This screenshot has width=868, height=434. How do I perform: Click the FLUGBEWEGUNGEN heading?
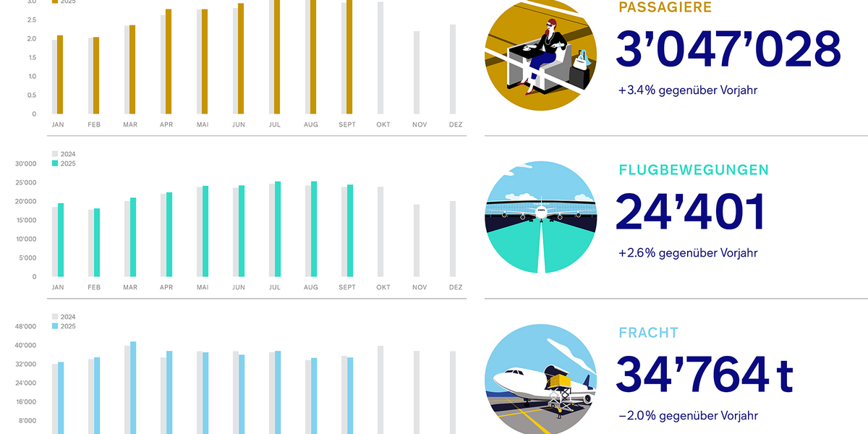coord(693,170)
